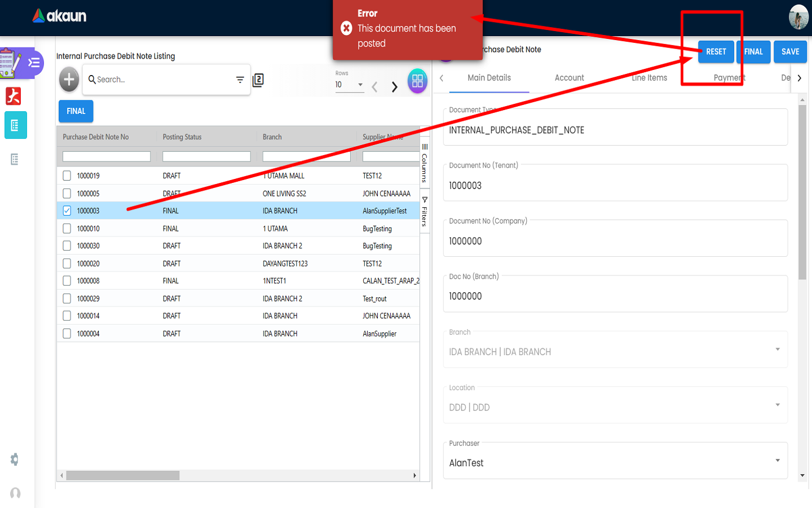Open user avatar in top right

click(798, 17)
